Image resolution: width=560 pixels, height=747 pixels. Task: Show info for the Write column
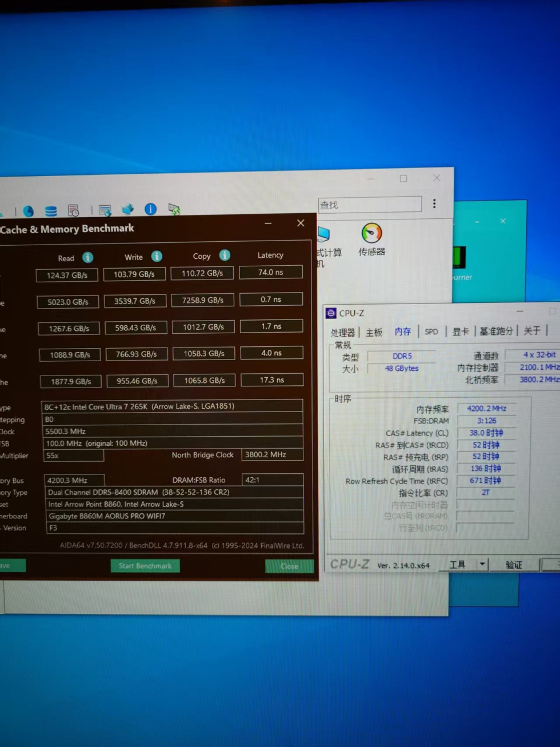tap(157, 256)
